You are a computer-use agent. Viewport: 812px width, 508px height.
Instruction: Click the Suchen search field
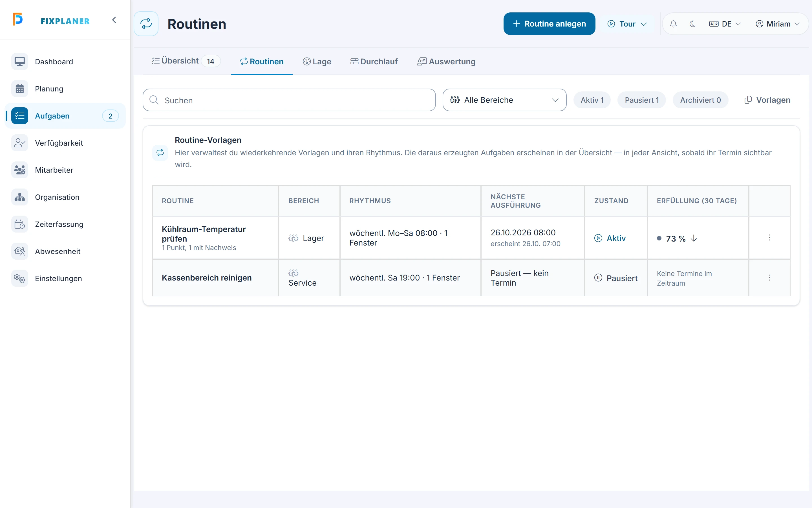point(289,100)
